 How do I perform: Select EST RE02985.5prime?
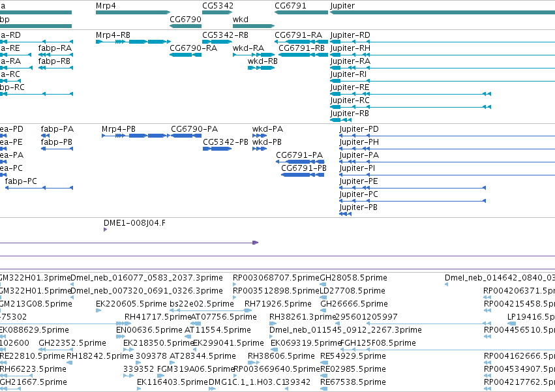(x=353, y=370)
